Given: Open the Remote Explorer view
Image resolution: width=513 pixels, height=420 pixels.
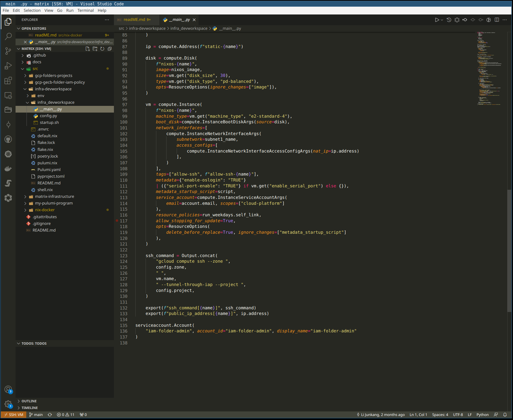Looking at the screenshot, I should (8, 96).
